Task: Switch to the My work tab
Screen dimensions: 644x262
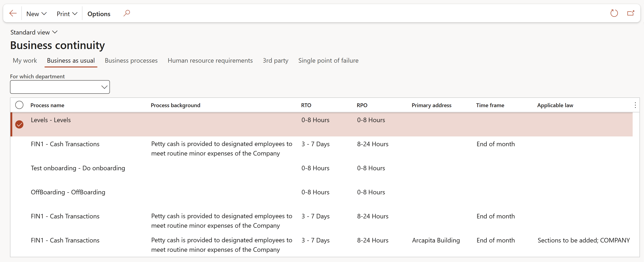Action: [25, 60]
